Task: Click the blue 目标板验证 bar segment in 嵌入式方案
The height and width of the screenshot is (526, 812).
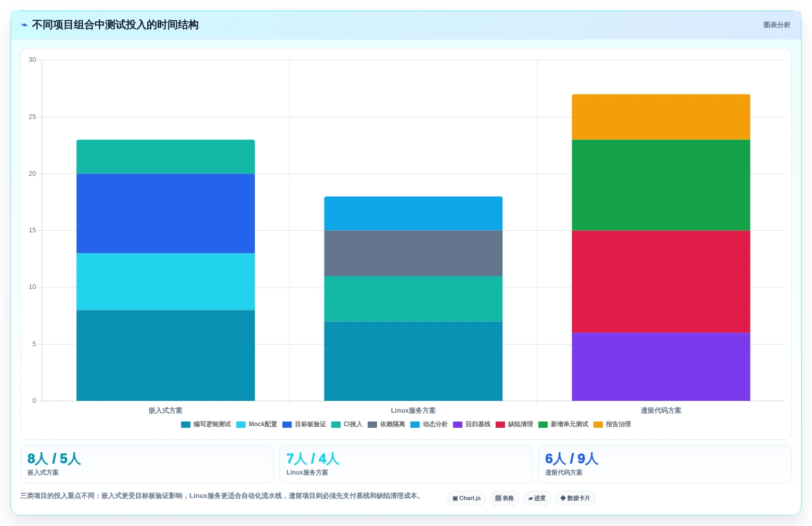Action: [x=165, y=214]
